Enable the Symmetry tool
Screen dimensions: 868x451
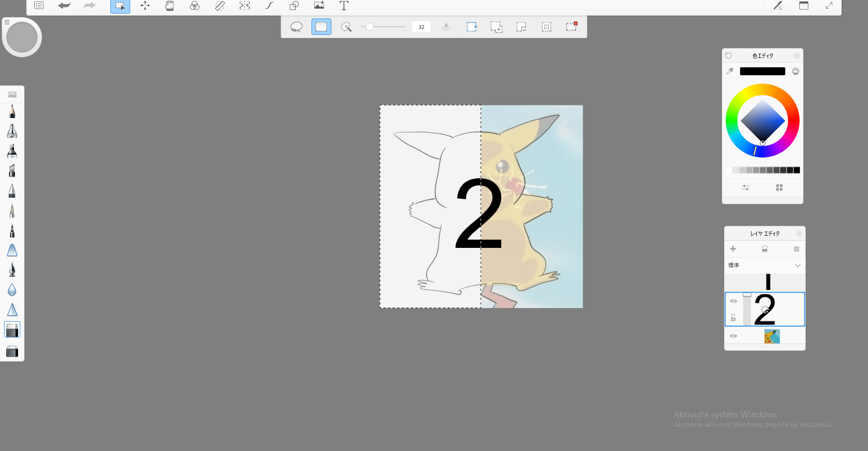(245, 5)
